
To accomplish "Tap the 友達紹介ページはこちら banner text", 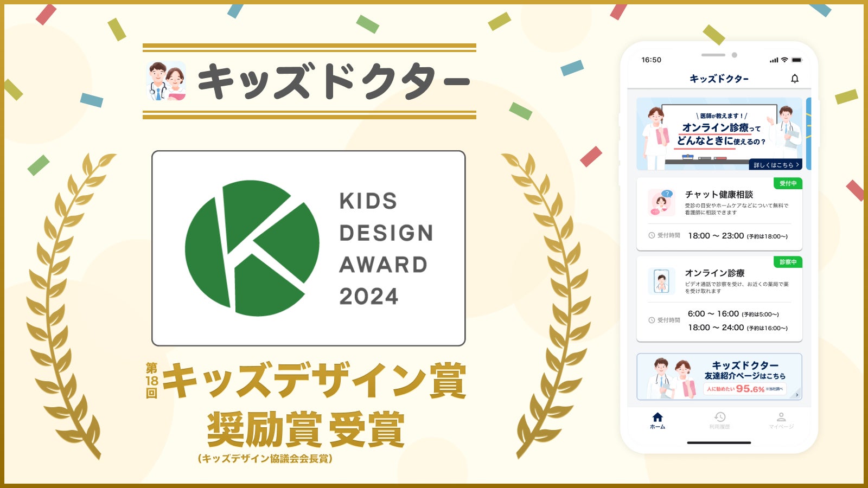I will click(744, 376).
